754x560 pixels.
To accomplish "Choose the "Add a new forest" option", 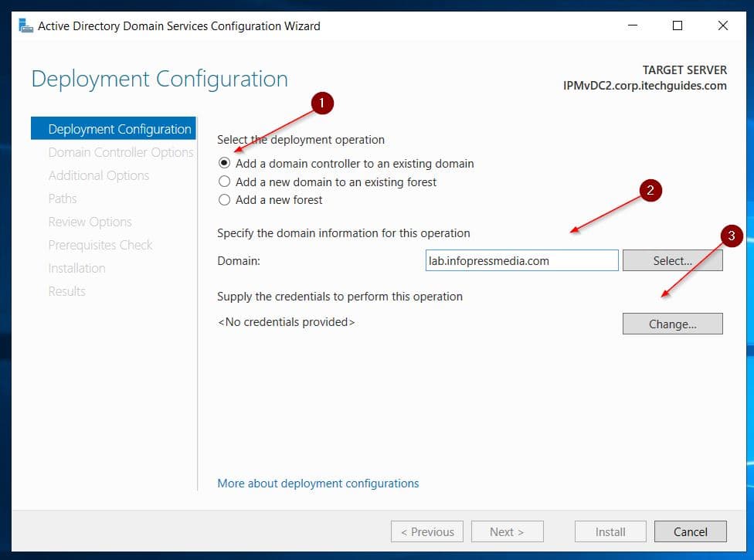I will [224, 199].
